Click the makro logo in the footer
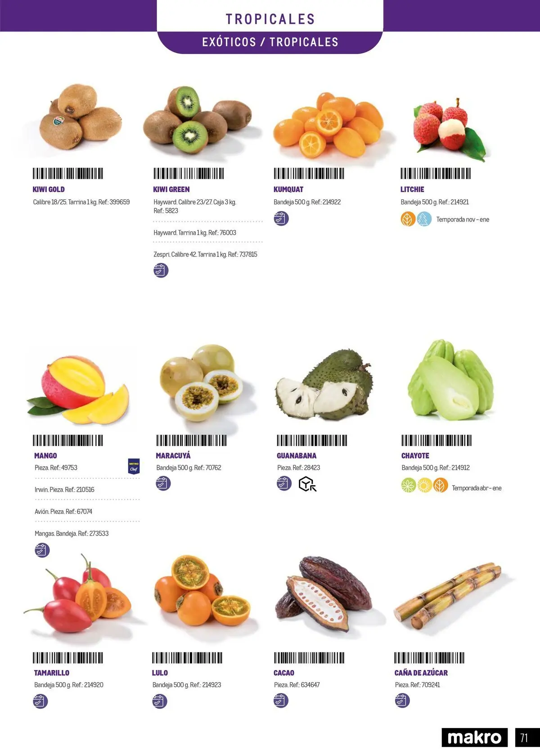 point(475,738)
